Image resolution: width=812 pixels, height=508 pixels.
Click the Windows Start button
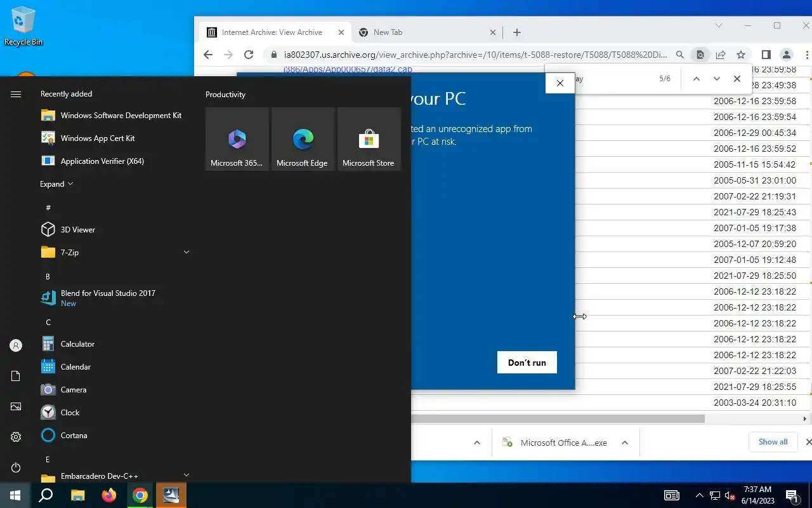[15, 495]
